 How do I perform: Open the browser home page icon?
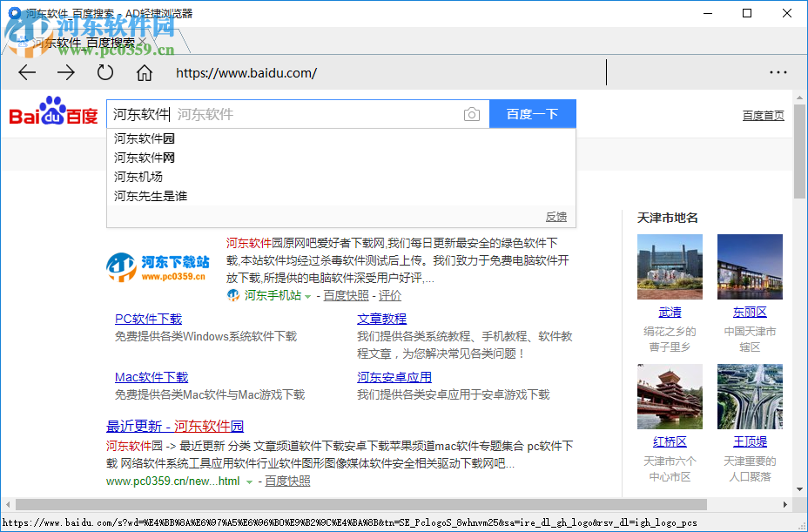point(145,73)
